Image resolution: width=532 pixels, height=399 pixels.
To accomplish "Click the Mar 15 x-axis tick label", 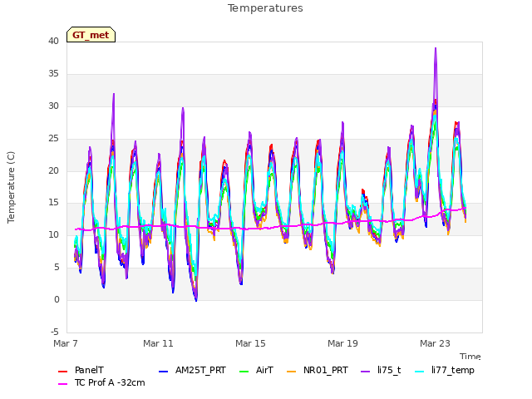I will click(250, 343).
